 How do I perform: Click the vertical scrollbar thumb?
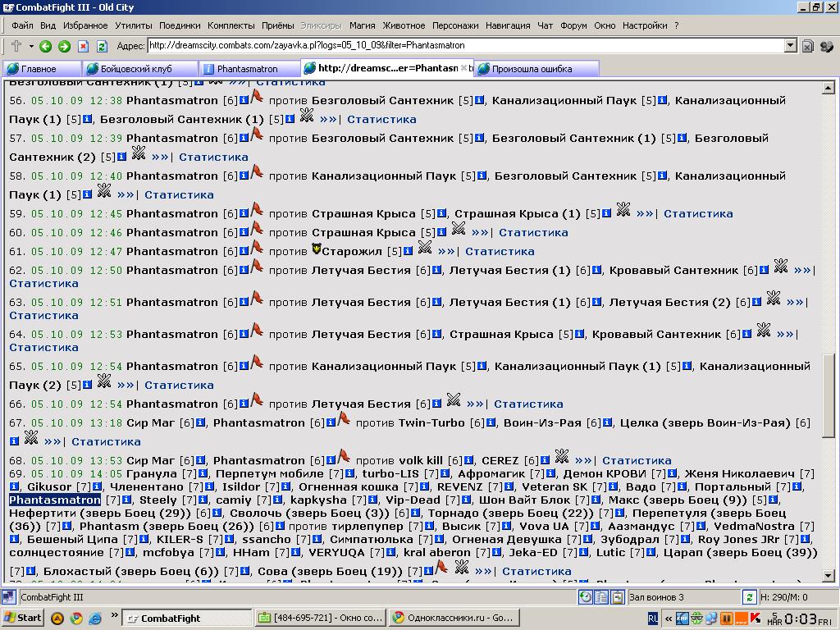click(x=828, y=396)
